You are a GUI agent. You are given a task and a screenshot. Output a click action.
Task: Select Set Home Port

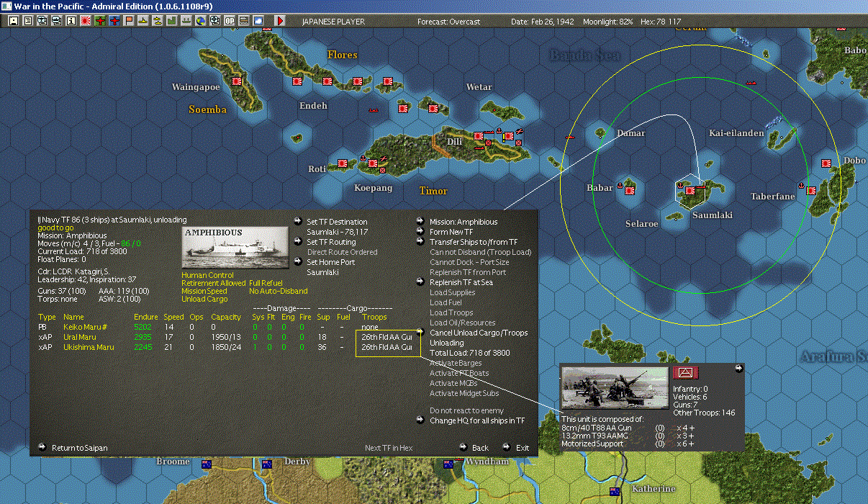coord(331,262)
